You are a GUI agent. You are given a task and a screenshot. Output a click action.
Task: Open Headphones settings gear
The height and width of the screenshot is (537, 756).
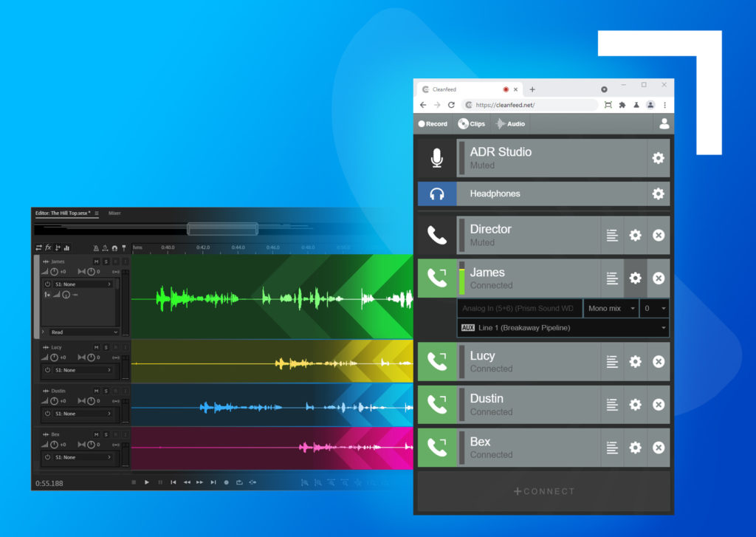pyautogui.click(x=658, y=194)
